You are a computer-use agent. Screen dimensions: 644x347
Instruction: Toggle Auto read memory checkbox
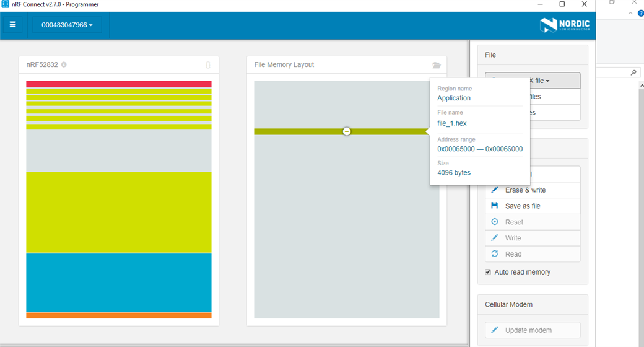pyautogui.click(x=488, y=272)
